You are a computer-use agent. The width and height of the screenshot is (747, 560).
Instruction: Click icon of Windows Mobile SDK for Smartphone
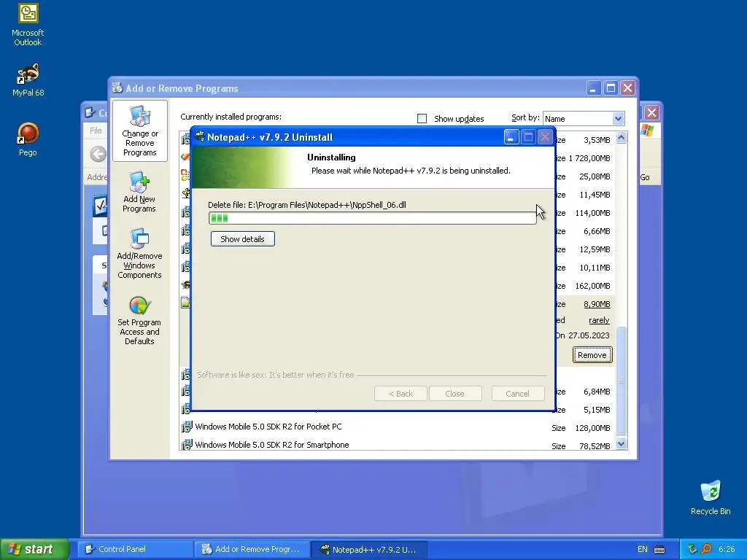point(186,445)
